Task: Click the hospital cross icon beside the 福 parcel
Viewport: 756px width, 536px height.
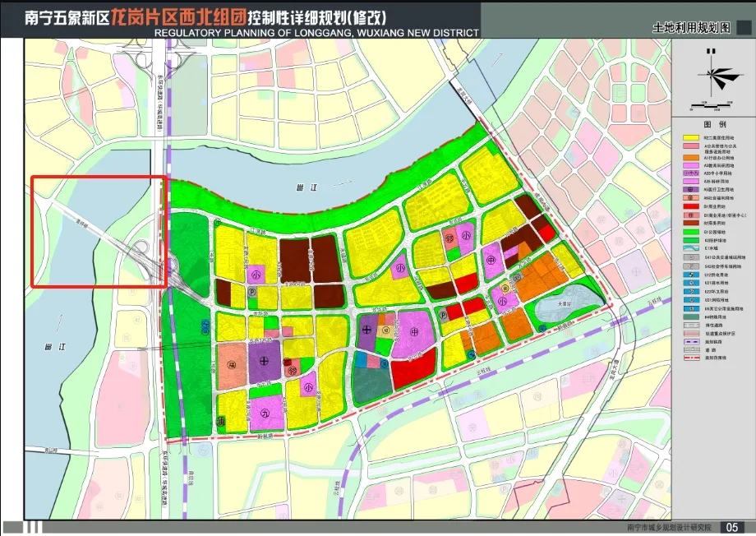Action: pos(264,360)
